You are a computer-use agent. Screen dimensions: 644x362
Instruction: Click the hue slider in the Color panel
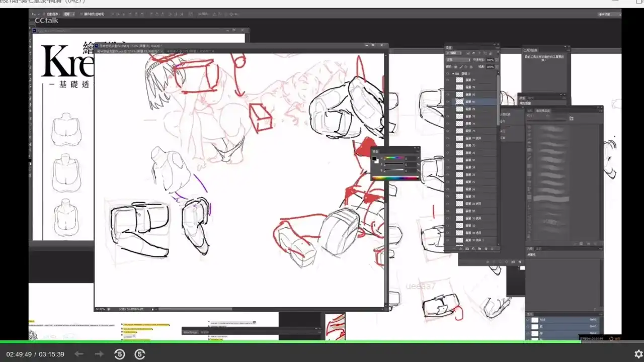(x=394, y=158)
